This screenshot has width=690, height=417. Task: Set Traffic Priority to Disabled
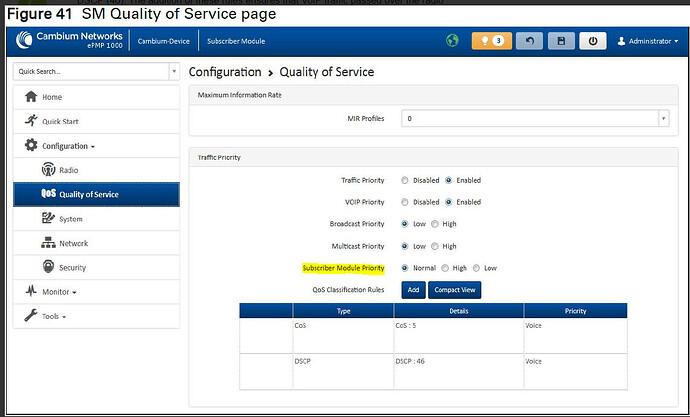tap(405, 180)
